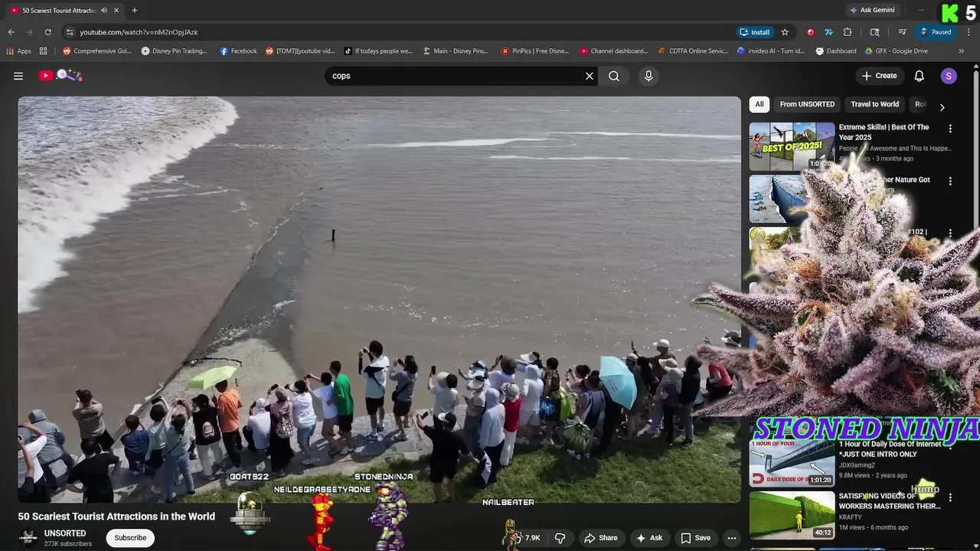Open the YouTube account avatar menu
The height and width of the screenshot is (551, 980).
949,76
